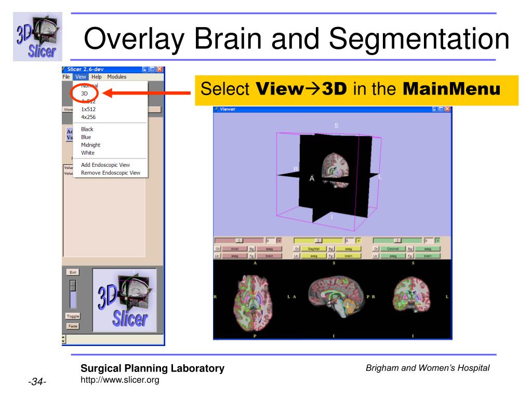
Task: Click the Or button in Sagittal controls
Action: pyautogui.click(x=297, y=249)
